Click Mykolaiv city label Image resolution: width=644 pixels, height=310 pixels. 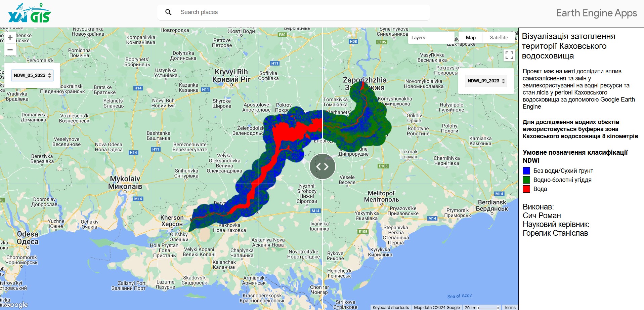pyautogui.click(x=125, y=182)
